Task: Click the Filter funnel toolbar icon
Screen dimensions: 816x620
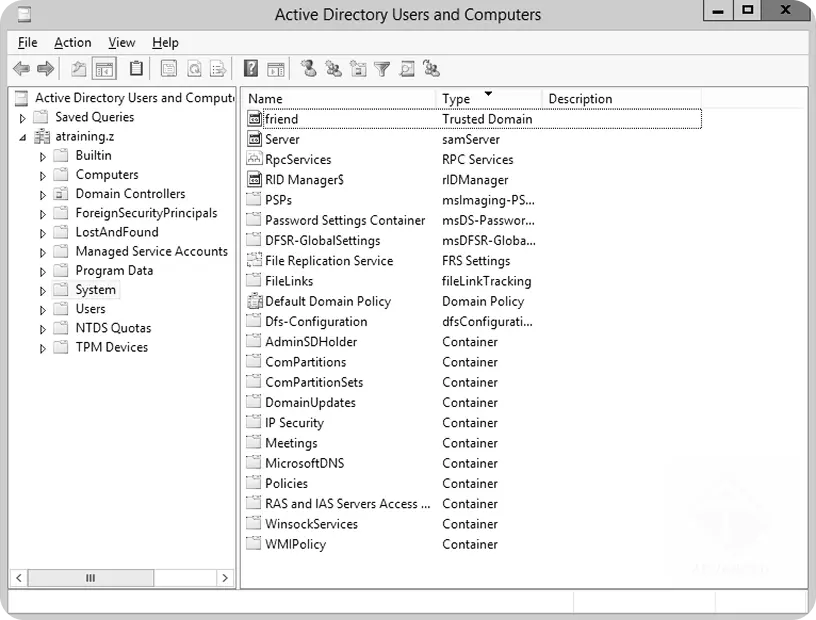Action: (x=382, y=69)
